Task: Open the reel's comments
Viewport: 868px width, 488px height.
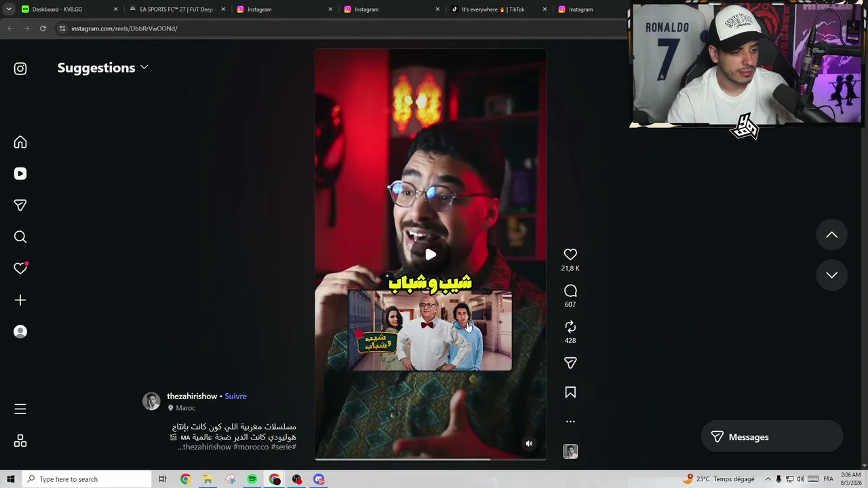Action: 570,291
